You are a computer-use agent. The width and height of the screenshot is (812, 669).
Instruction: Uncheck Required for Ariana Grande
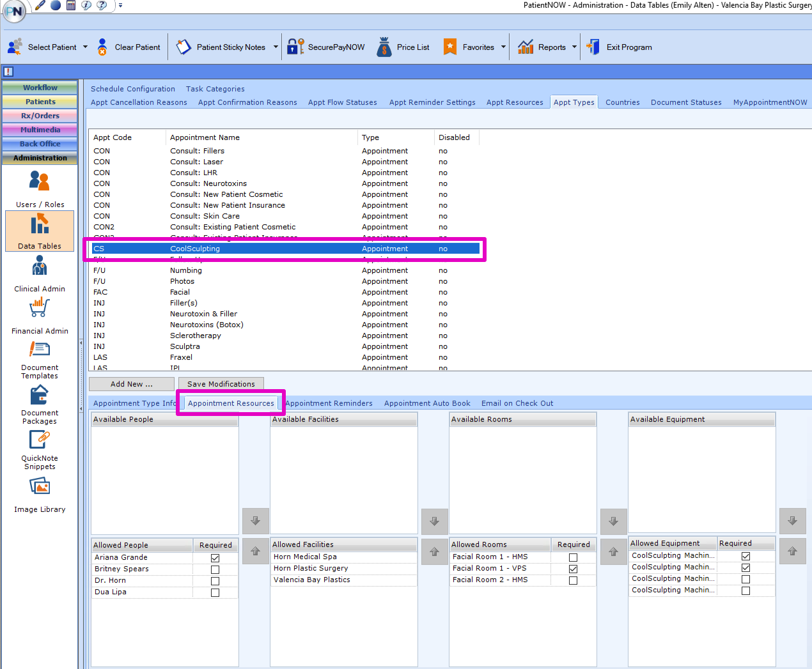[215, 558]
